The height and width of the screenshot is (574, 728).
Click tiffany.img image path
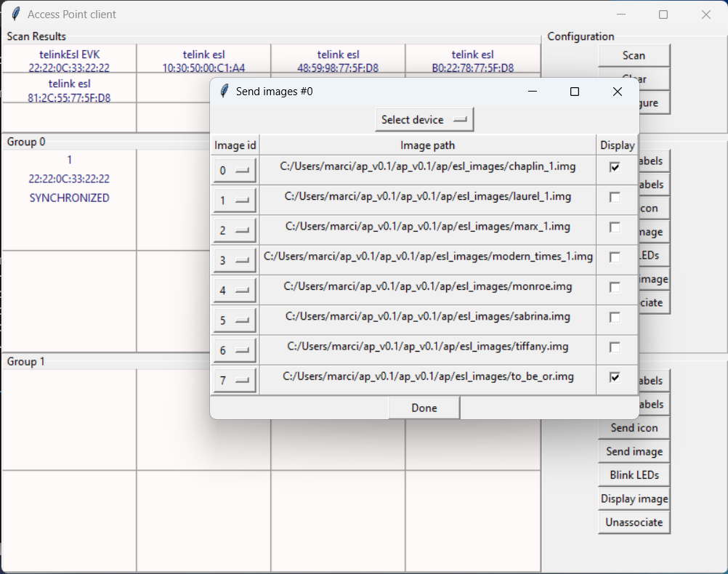point(428,347)
